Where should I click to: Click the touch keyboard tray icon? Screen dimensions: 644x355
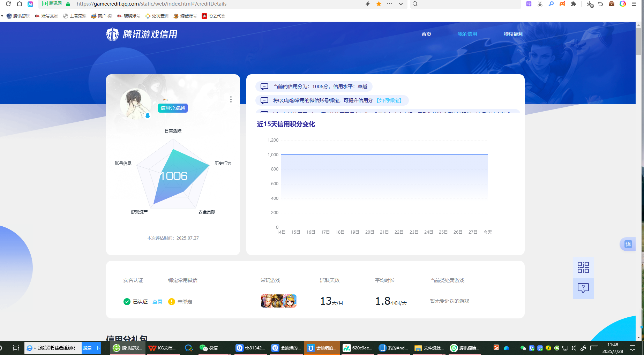pos(594,348)
